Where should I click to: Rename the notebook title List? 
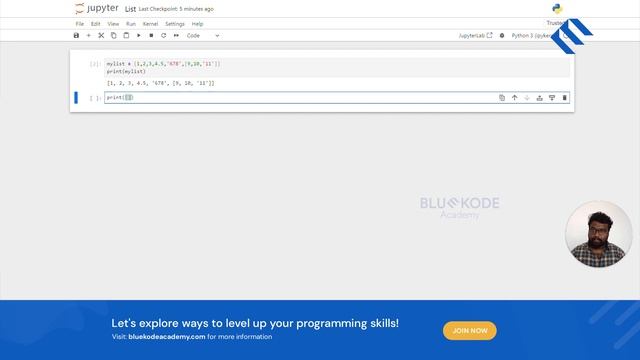pyautogui.click(x=130, y=9)
